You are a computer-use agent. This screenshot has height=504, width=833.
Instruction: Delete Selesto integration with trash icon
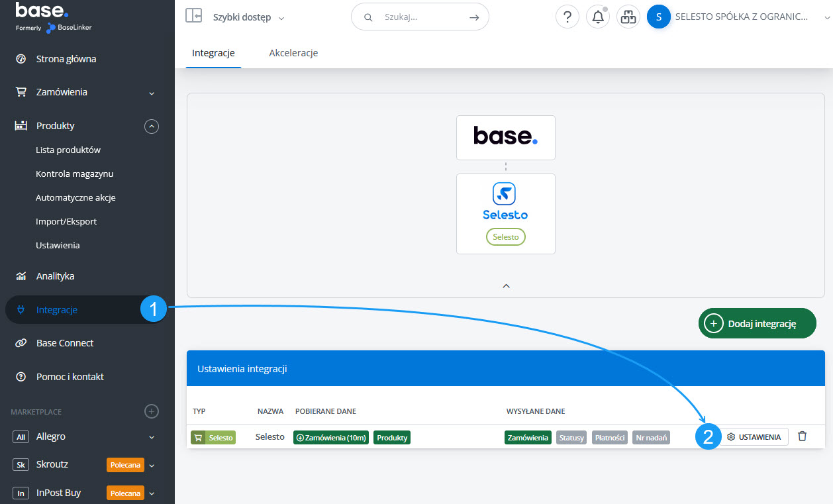[x=802, y=436]
